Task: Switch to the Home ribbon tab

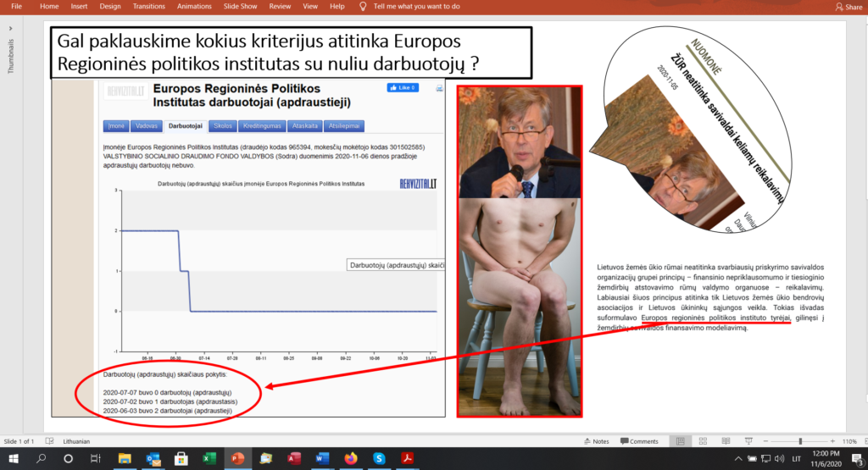Action: [49, 6]
